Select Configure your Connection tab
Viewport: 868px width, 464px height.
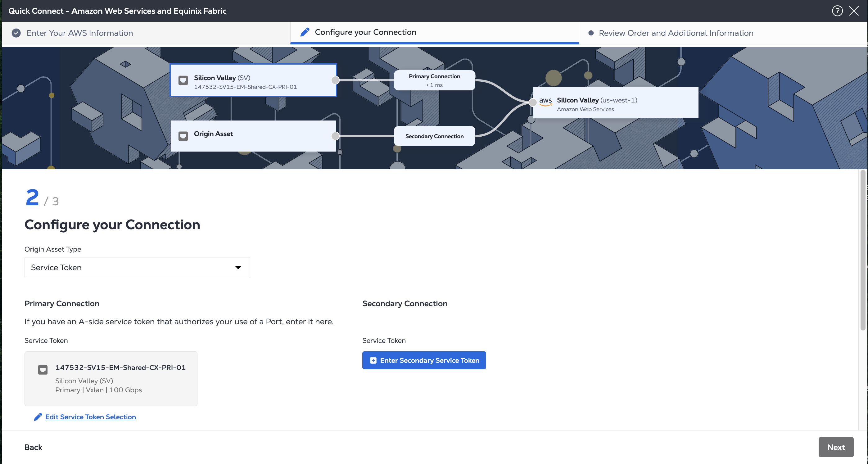click(434, 32)
